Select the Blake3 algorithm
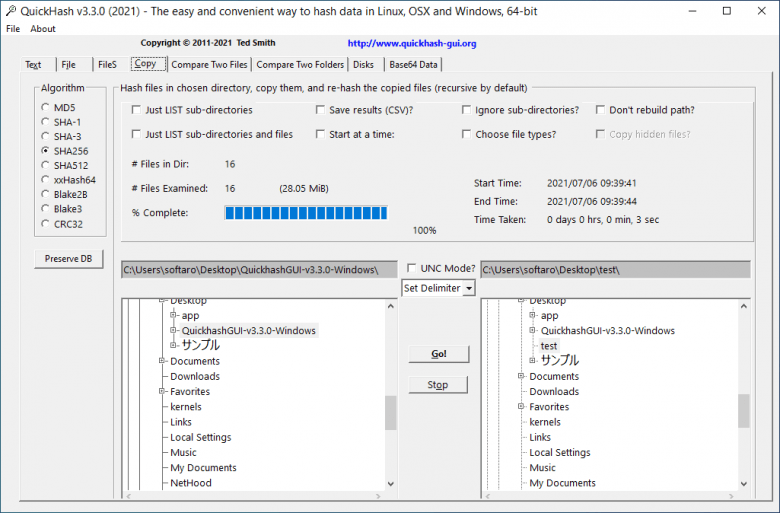Viewport: 780px width, 513px height. (x=45, y=208)
